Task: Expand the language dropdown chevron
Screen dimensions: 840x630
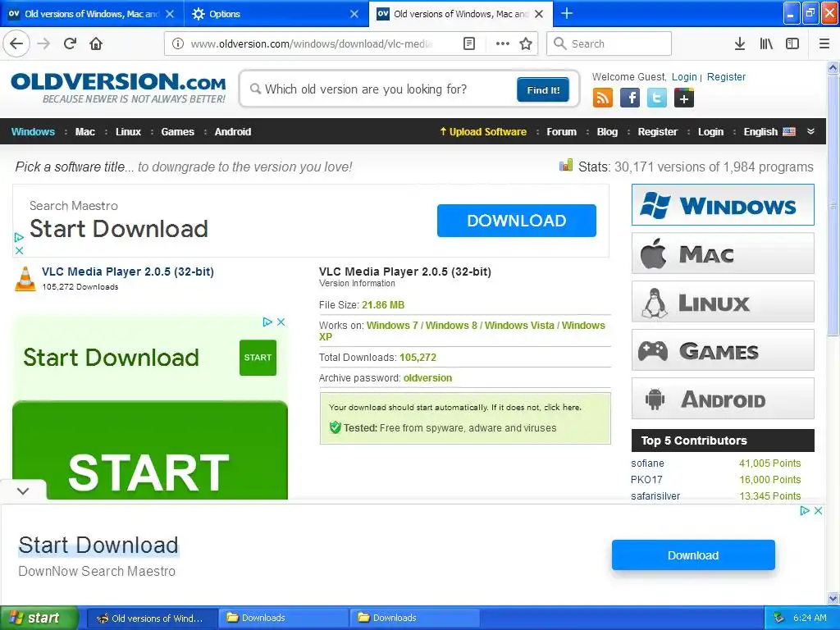Action: pyautogui.click(x=810, y=132)
